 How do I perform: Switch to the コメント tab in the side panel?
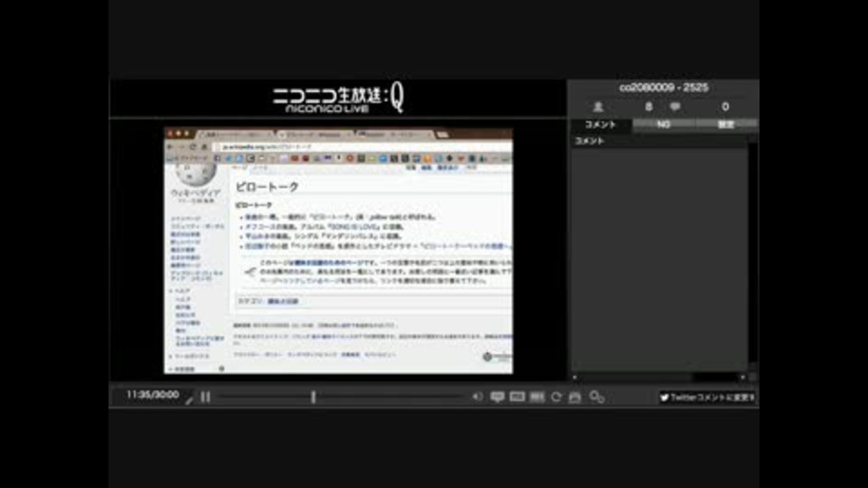pyautogui.click(x=600, y=125)
